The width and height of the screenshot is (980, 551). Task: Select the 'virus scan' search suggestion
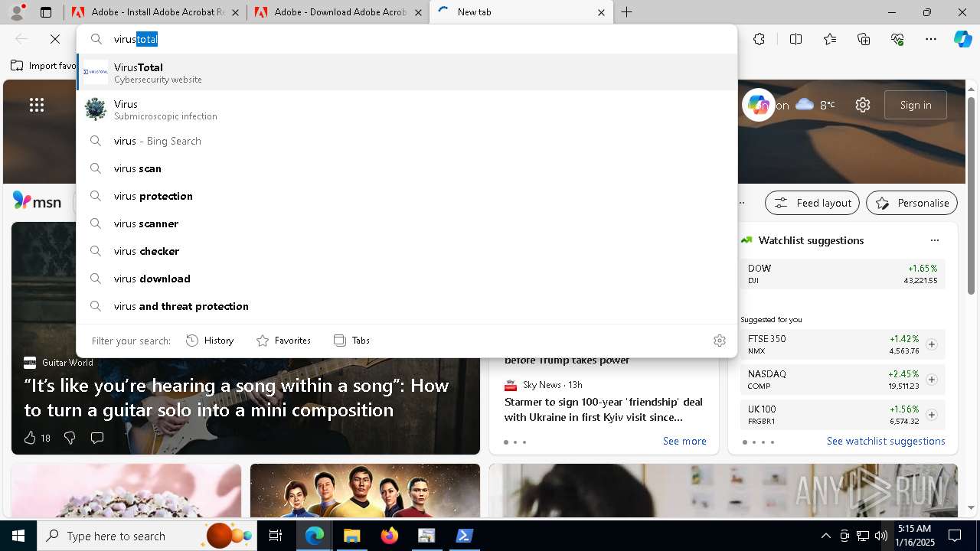click(x=407, y=168)
